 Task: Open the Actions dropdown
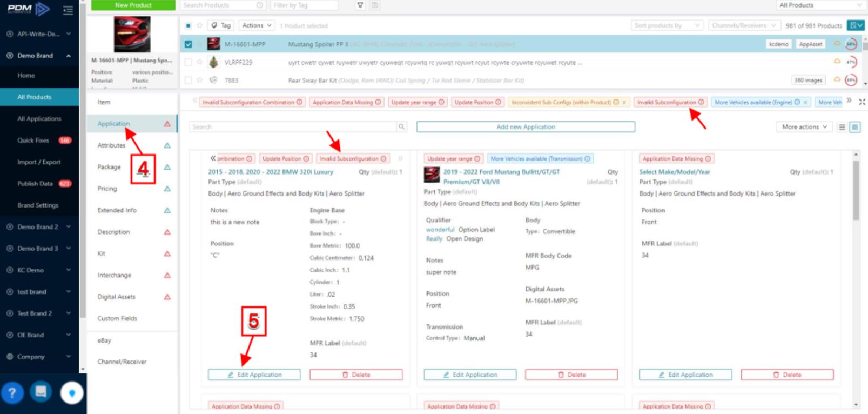257,25
